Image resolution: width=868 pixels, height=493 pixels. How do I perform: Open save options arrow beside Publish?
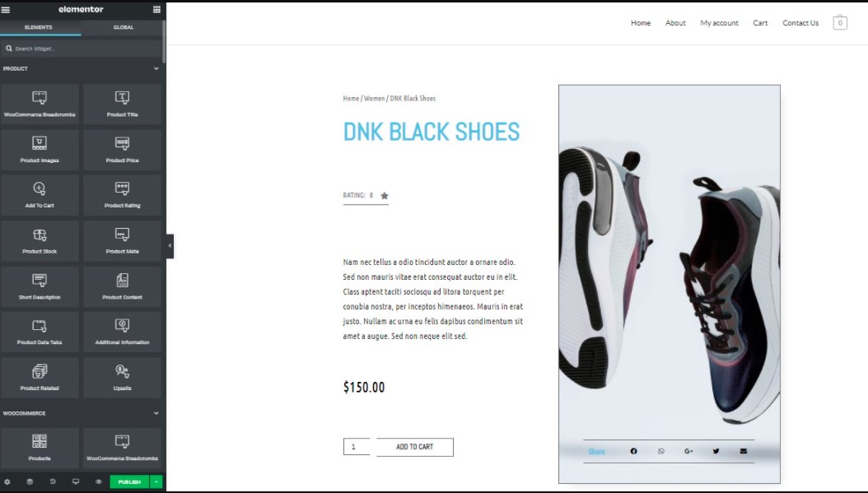pyautogui.click(x=156, y=482)
